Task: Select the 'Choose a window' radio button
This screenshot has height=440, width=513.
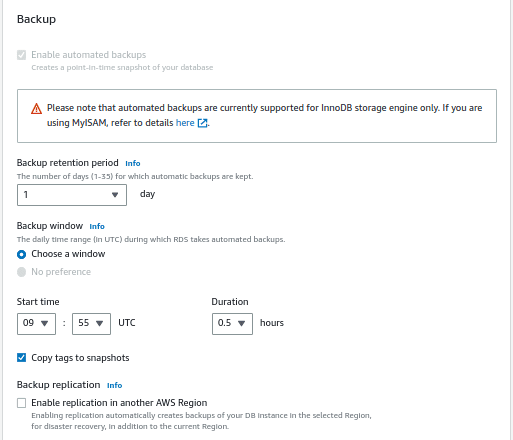Action: (x=21, y=254)
